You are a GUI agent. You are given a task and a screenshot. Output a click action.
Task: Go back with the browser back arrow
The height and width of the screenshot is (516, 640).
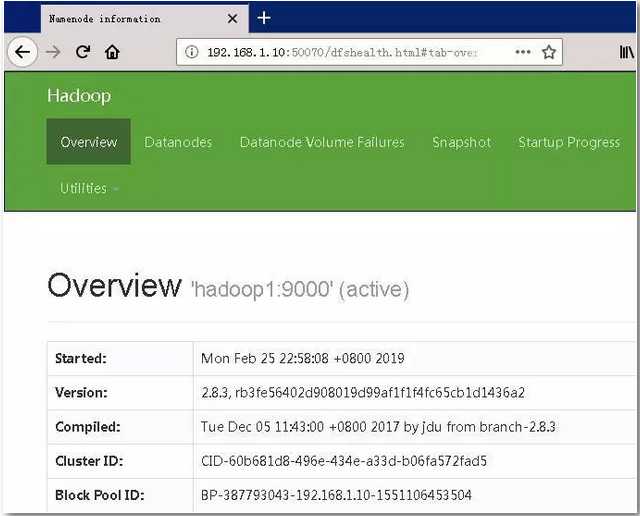22,52
